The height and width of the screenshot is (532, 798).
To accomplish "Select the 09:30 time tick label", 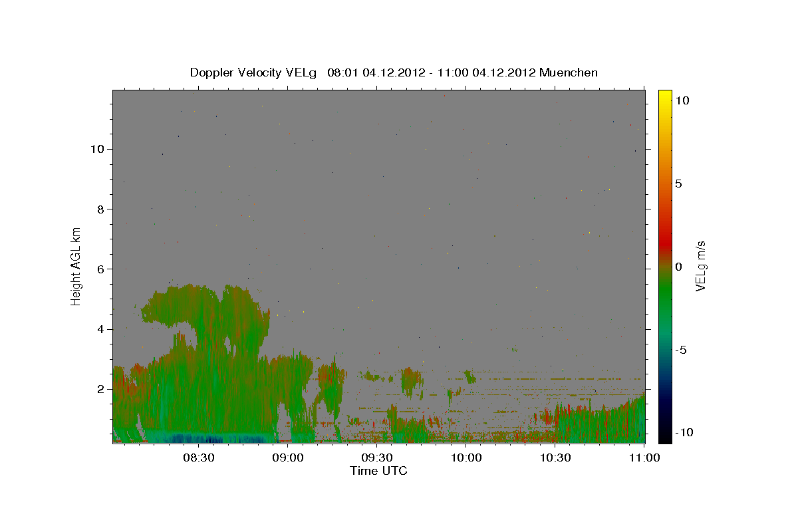I will [x=377, y=458].
